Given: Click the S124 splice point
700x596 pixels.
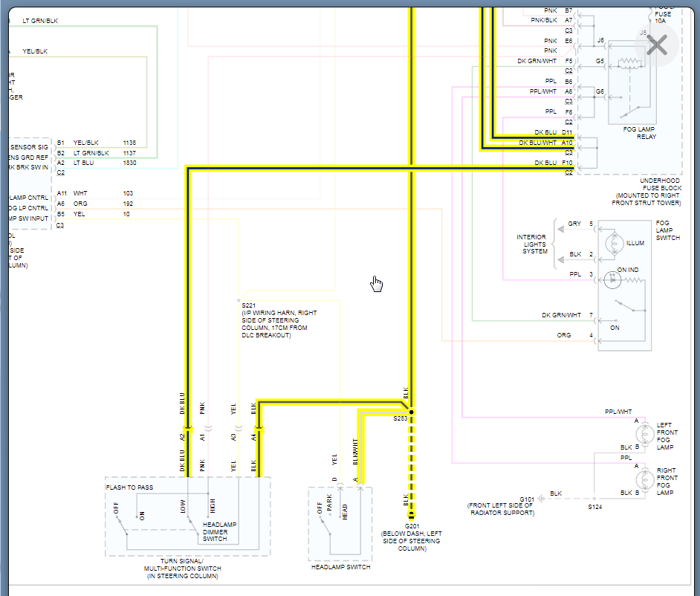Looking at the screenshot, I should [594, 499].
